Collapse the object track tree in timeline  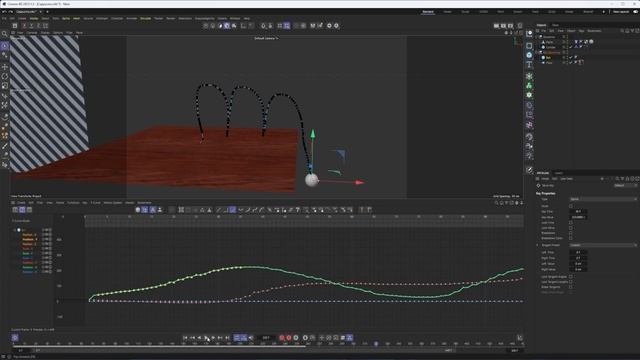tap(15, 230)
